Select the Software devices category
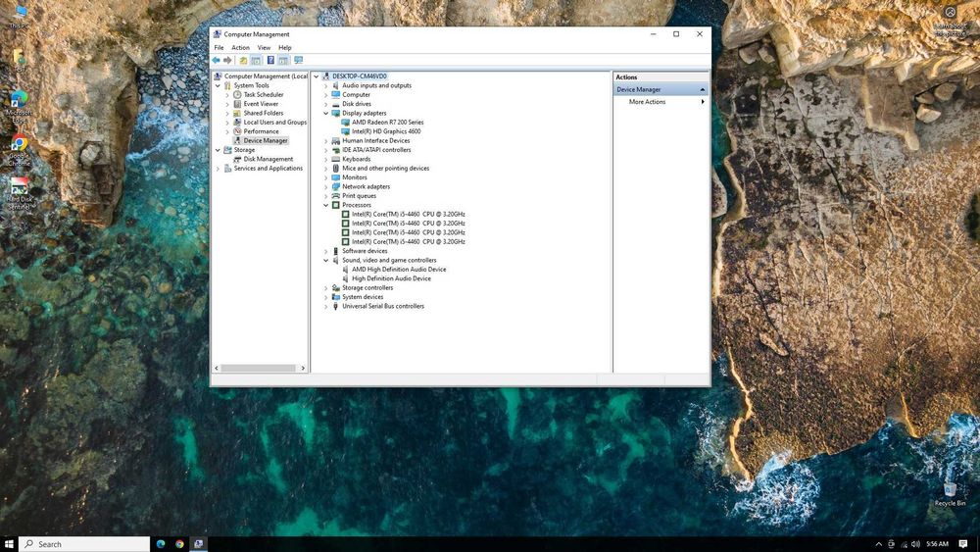 point(365,251)
